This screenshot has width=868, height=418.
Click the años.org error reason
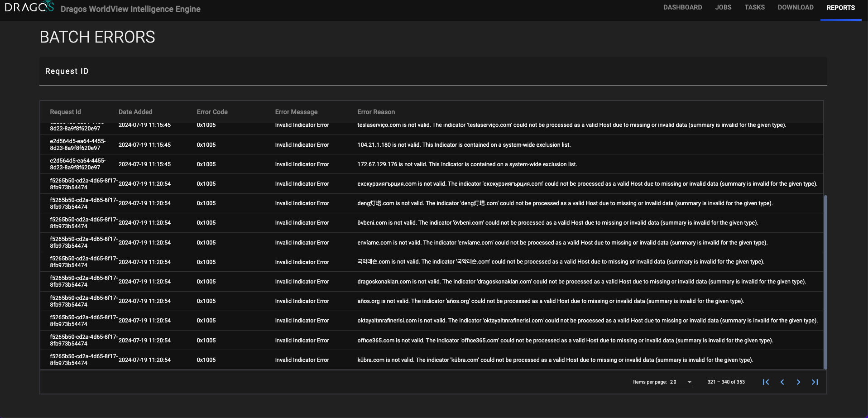551,301
